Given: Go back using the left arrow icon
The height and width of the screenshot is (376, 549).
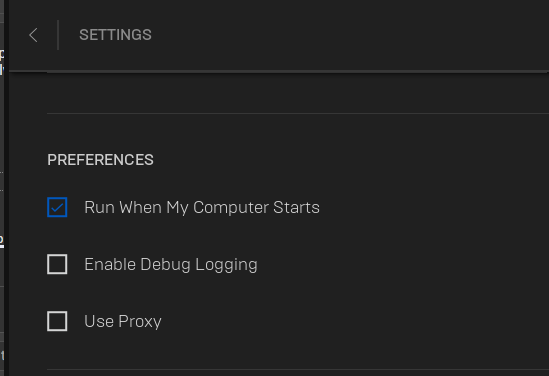Looking at the screenshot, I should pos(33,35).
